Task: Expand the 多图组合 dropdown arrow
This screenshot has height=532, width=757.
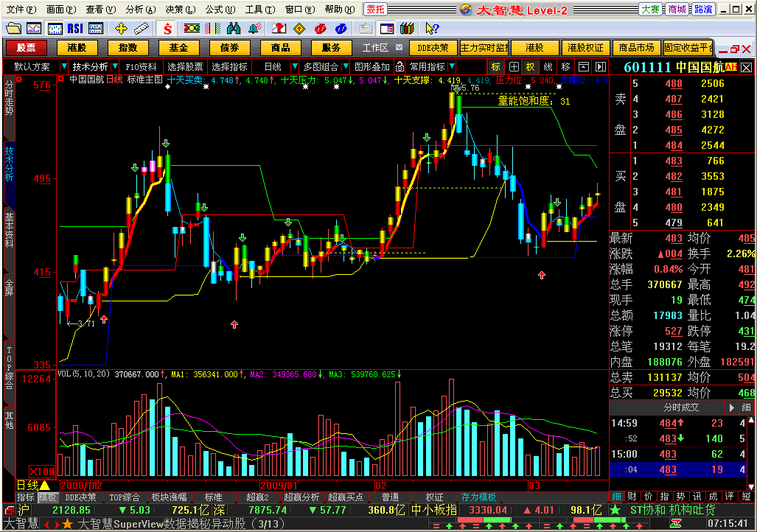Action: click(346, 66)
